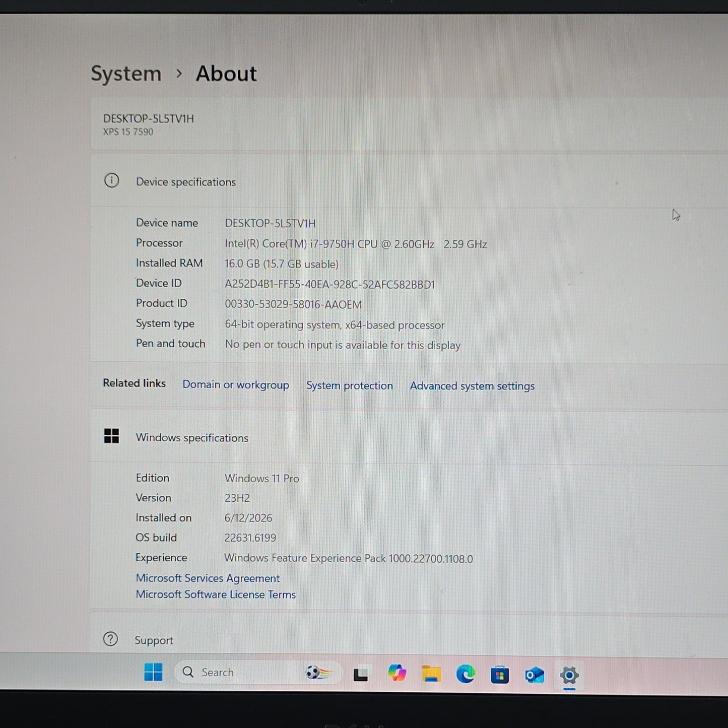Click the Support question mark icon
Screen dimensions: 728x728
click(x=110, y=639)
